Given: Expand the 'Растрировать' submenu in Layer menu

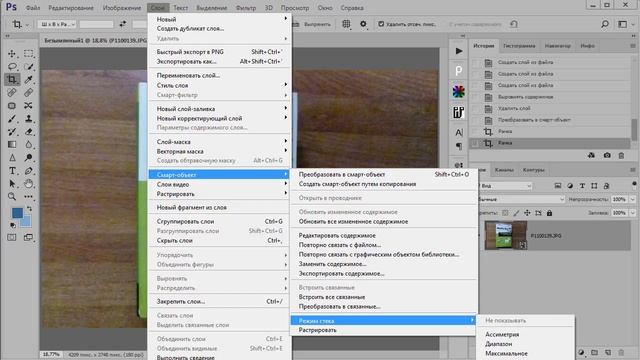Looking at the screenshot, I should tap(220, 194).
